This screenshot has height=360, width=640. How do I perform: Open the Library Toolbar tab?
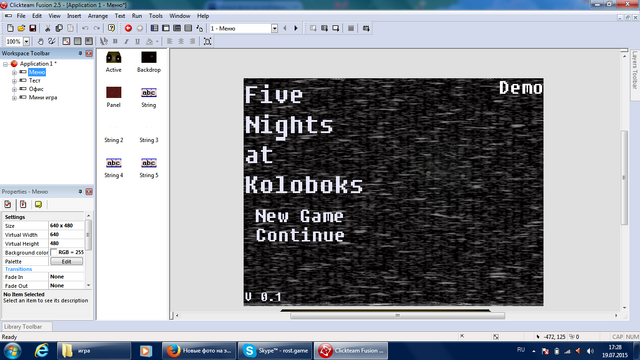pyautogui.click(x=23, y=327)
